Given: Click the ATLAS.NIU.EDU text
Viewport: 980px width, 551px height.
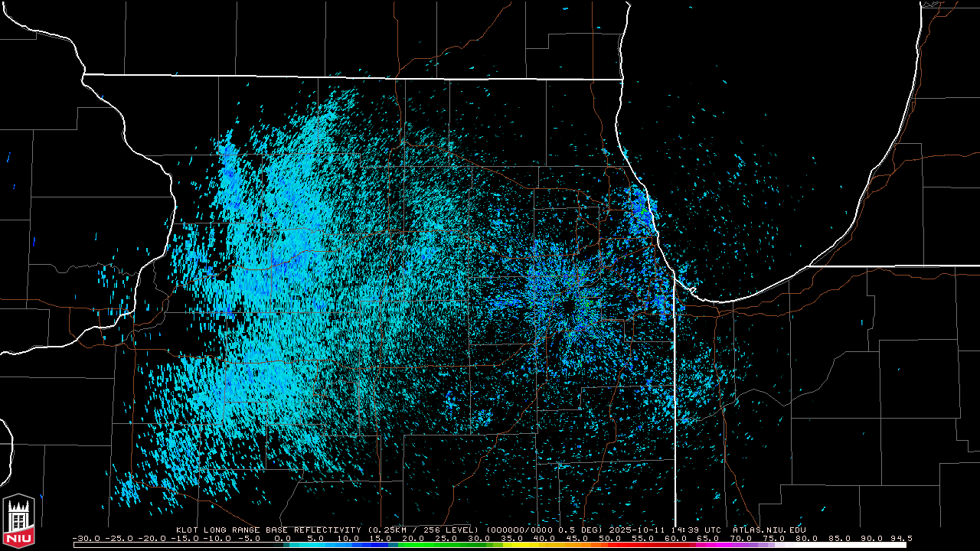Looking at the screenshot, I should 769,530.
